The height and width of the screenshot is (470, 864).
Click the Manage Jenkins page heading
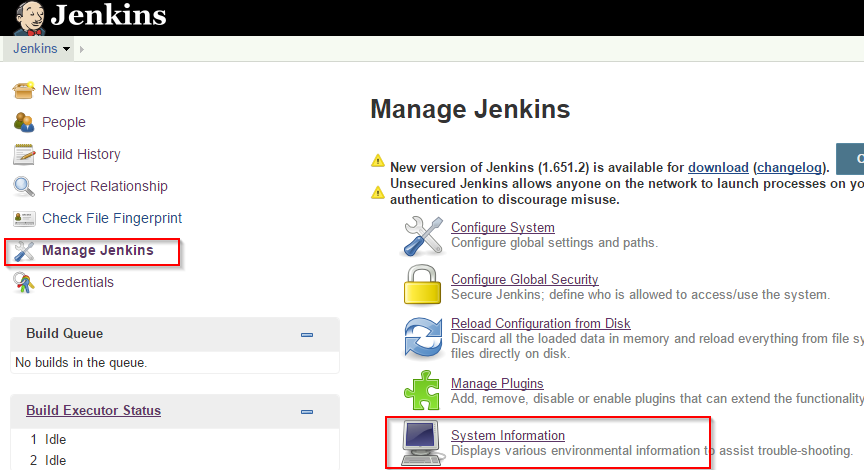(470, 109)
